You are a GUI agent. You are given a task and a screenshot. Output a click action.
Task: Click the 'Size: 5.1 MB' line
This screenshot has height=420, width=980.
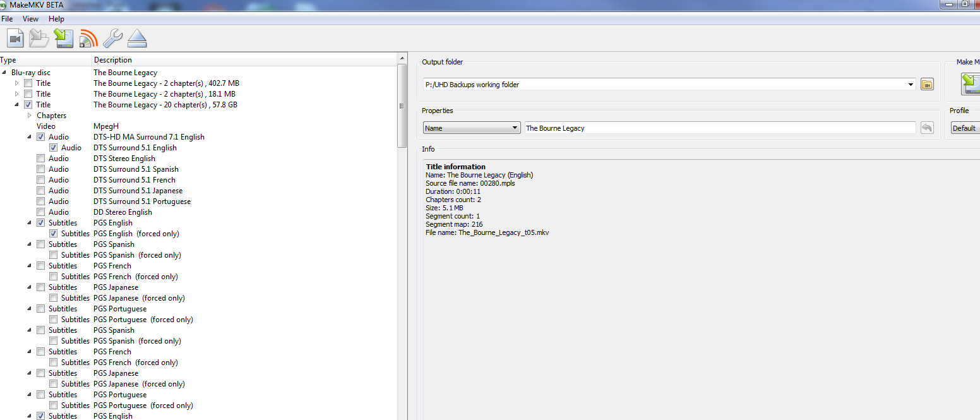pyautogui.click(x=445, y=208)
